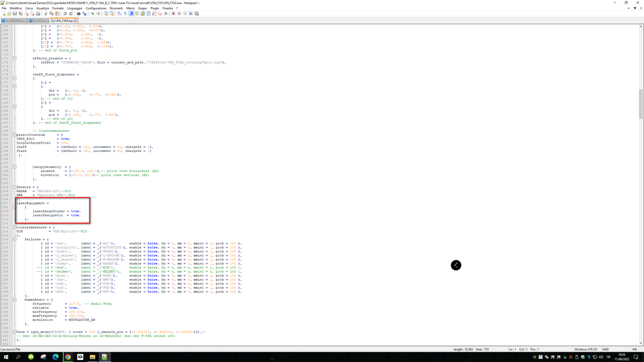This screenshot has height=362, width=644.
Task: Click the vertical scrollbar thumb
Action: [641, 104]
